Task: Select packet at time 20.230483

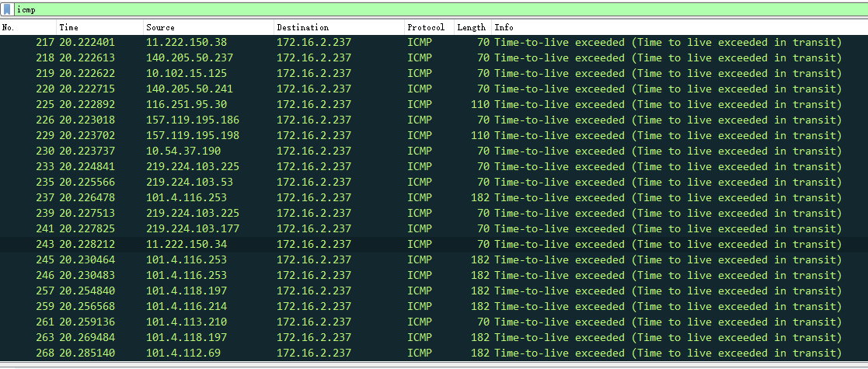Action: 434,275
